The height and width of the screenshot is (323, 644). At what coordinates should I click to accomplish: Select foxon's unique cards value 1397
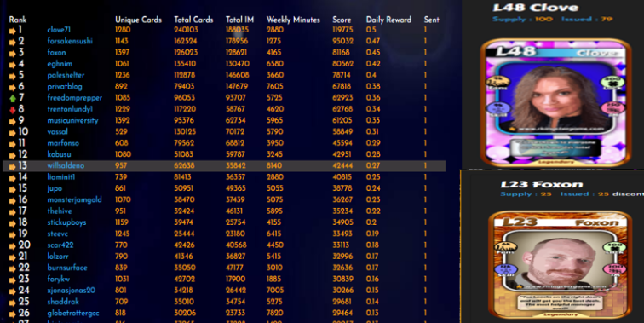[123, 52]
